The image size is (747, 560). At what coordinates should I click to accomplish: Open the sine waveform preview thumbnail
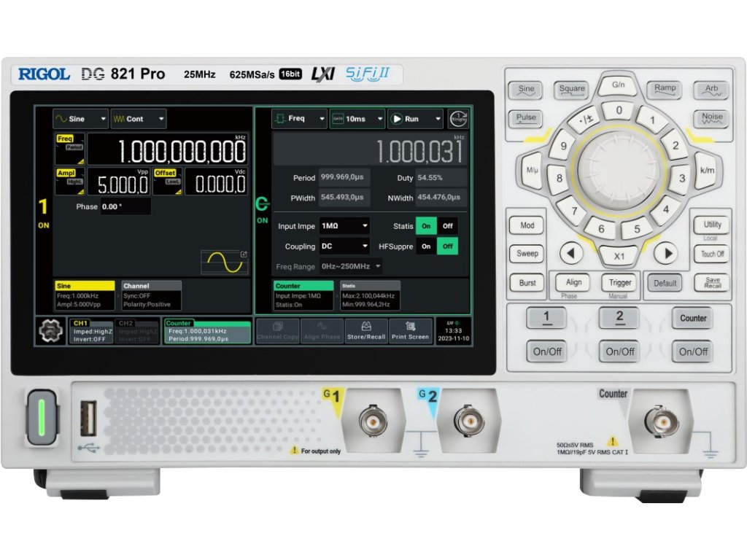coord(225,262)
